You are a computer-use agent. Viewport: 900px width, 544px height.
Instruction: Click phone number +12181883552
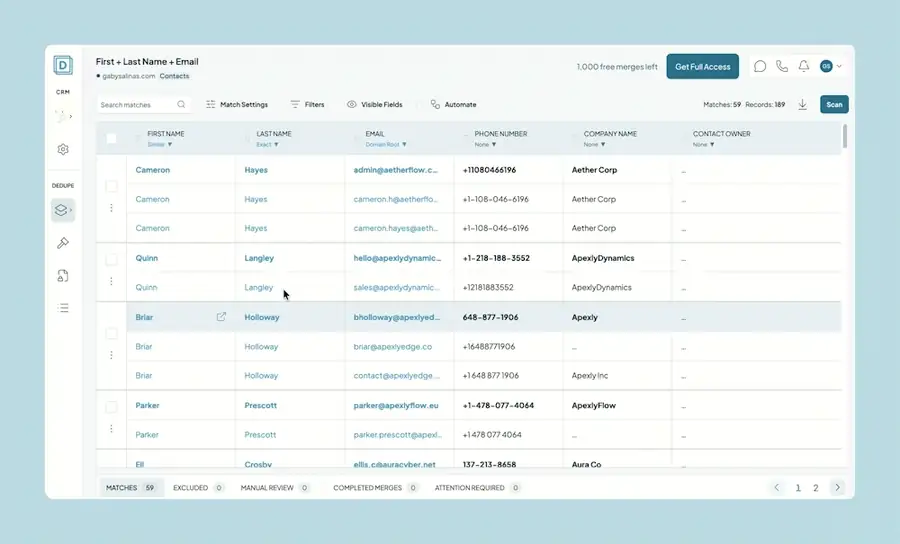(x=488, y=287)
